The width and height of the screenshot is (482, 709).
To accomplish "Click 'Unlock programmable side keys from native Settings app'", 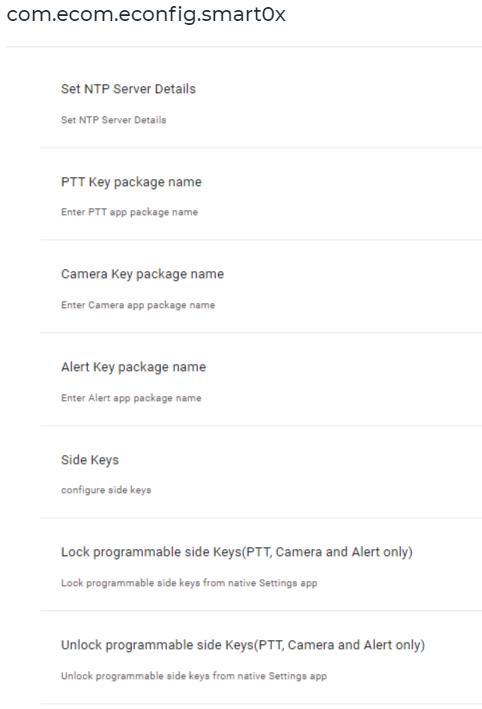I will [194, 676].
